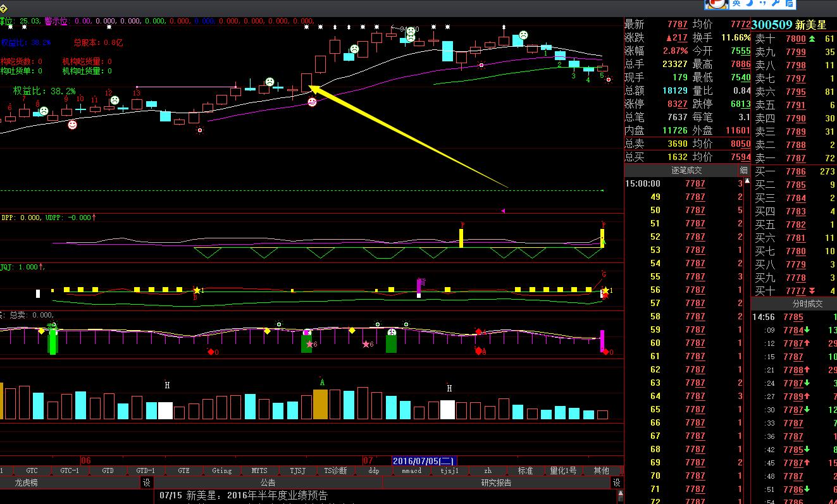Click the 15:00:00 tick trade row
The width and height of the screenshot is (837, 504).
684,183
